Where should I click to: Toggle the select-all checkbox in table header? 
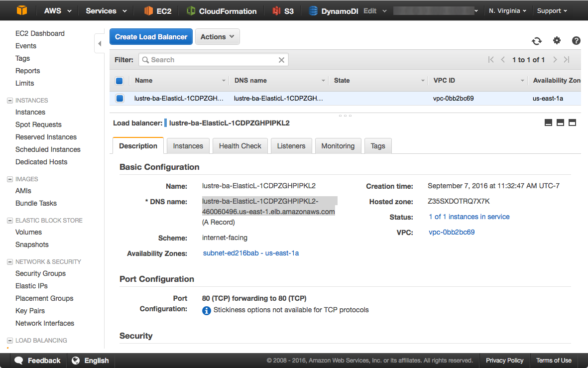[119, 81]
